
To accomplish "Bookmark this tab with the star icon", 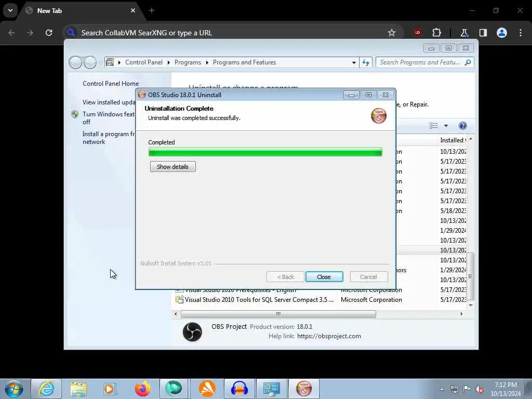I will (392, 33).
